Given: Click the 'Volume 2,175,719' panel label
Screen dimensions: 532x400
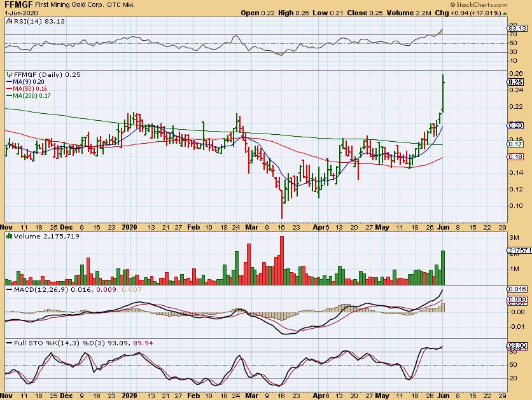Looking at the screenshot, I should pos(46,237).
